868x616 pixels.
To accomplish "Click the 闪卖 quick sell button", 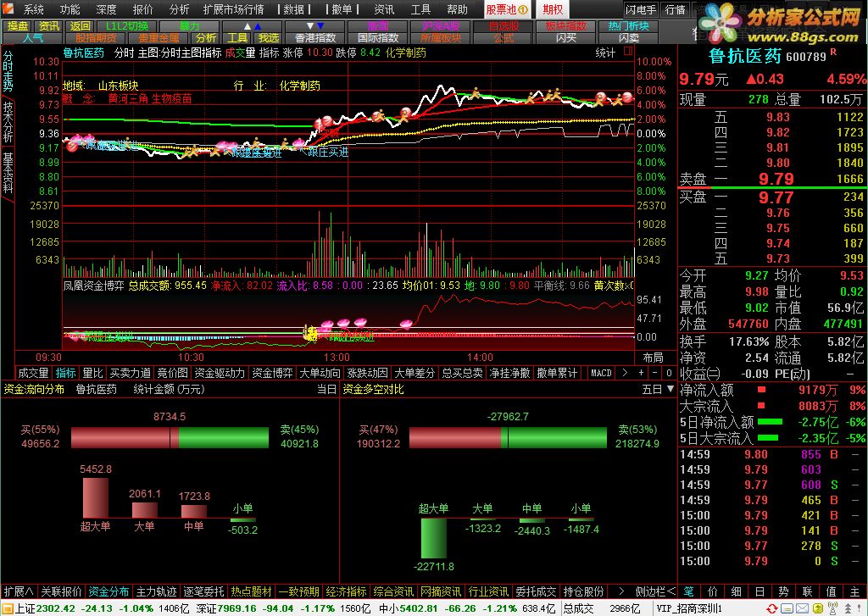I will 628,38.
